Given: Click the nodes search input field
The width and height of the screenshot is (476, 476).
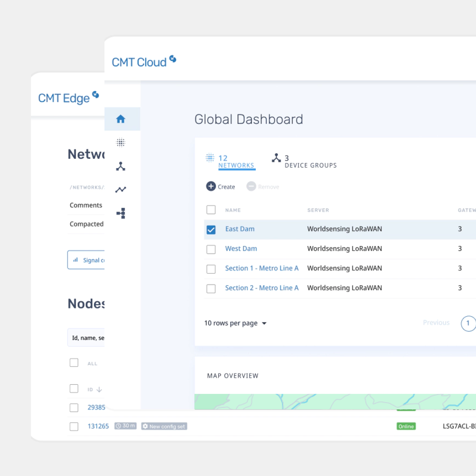Looking at the screenshot, I should tap(87, 337).
